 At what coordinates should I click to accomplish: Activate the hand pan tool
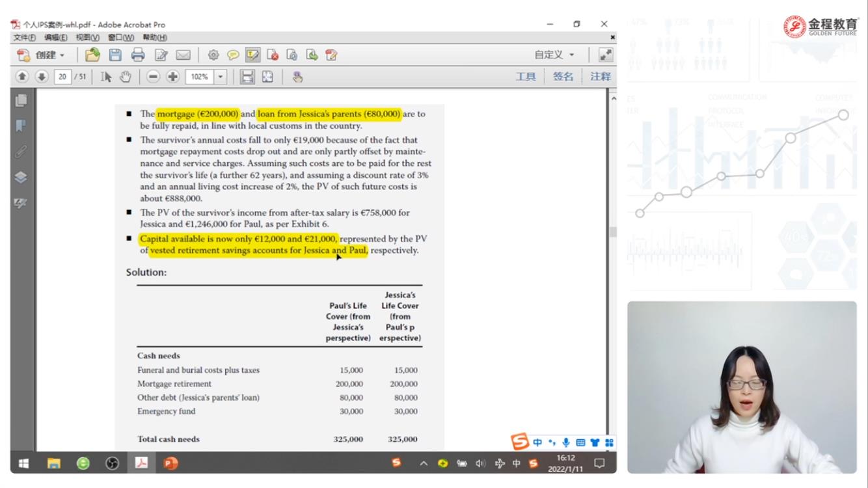point(126,77)
